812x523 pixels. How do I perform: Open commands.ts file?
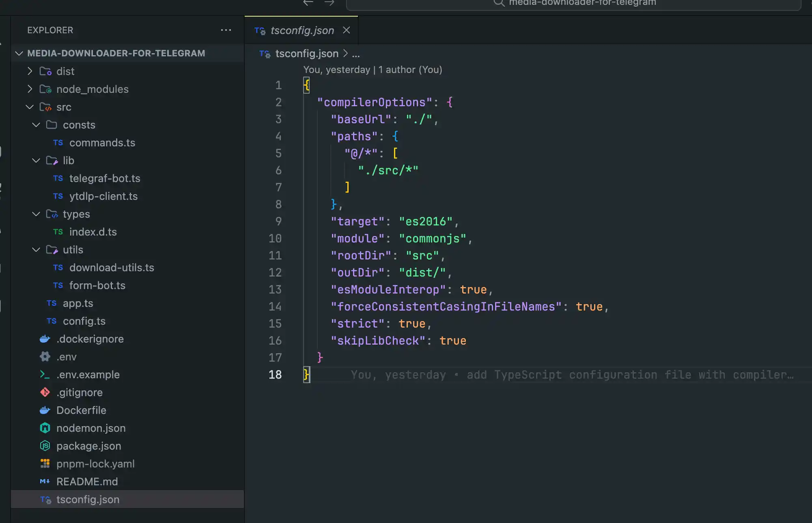coord(102,143)
